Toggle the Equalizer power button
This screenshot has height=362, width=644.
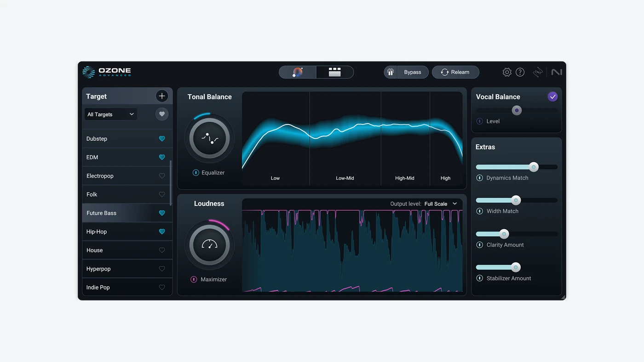coord(195,173)
